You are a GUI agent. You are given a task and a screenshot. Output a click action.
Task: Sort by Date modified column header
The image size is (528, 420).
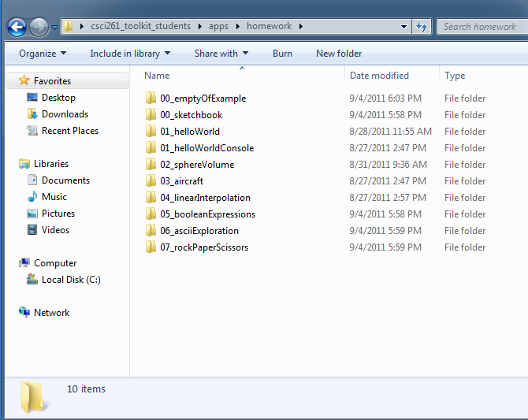point(379,76)
